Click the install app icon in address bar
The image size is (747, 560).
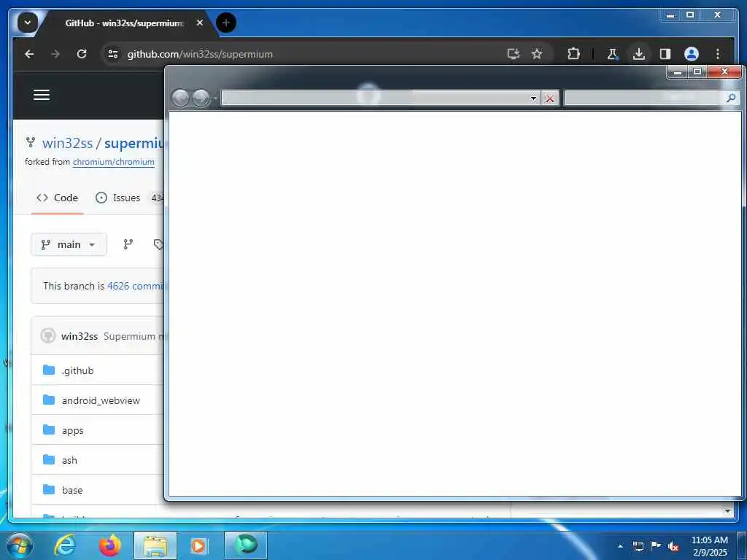point(513,54)
